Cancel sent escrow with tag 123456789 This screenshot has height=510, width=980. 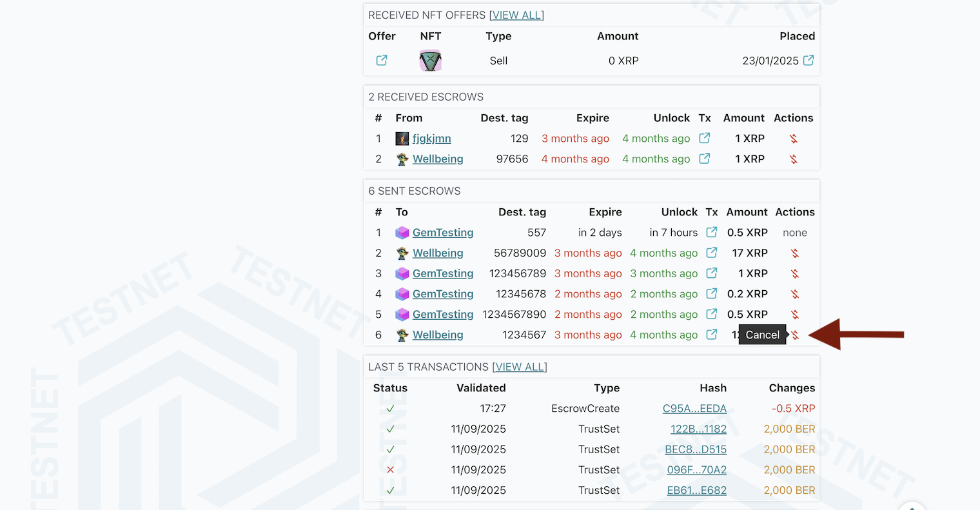point(795,274)
